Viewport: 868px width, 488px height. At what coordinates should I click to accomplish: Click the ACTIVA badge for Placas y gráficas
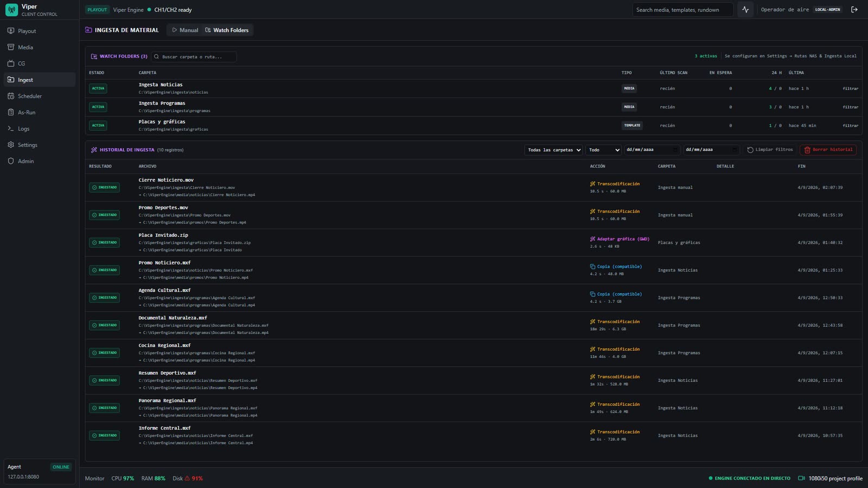pos(98,125)
